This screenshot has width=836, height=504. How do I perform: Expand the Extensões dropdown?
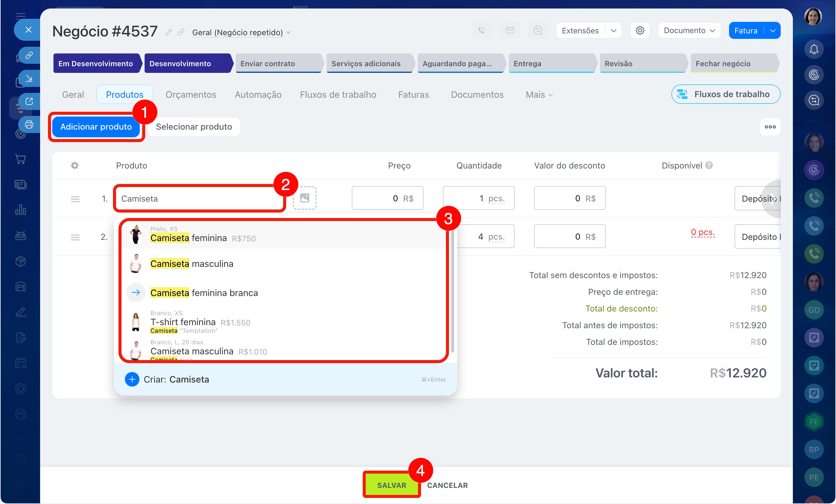tap(613, 31)
